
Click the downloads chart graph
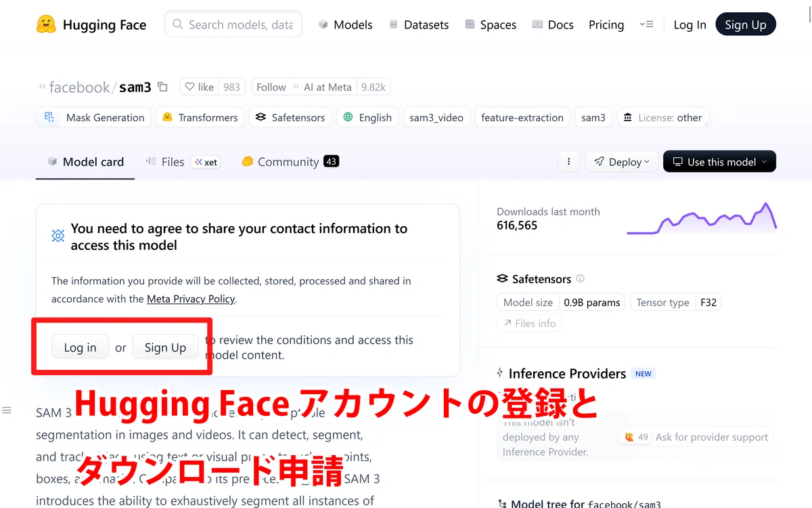(x=702, y=218)
